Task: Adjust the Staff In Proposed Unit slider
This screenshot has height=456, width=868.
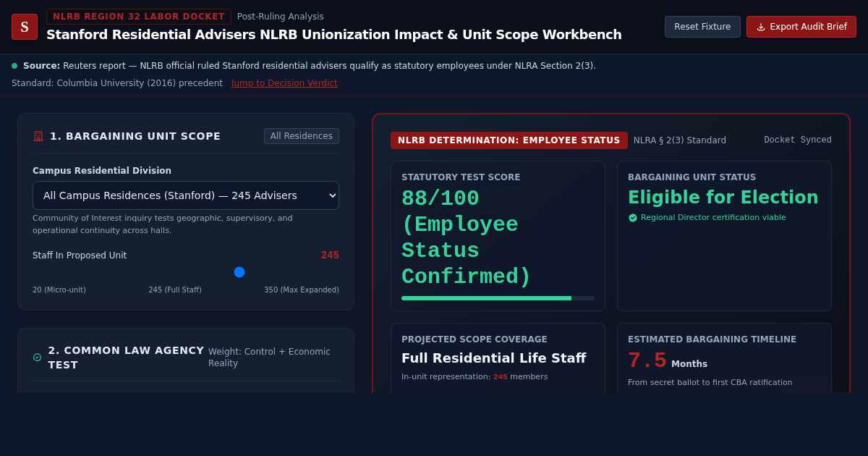Action: (186, 272)
